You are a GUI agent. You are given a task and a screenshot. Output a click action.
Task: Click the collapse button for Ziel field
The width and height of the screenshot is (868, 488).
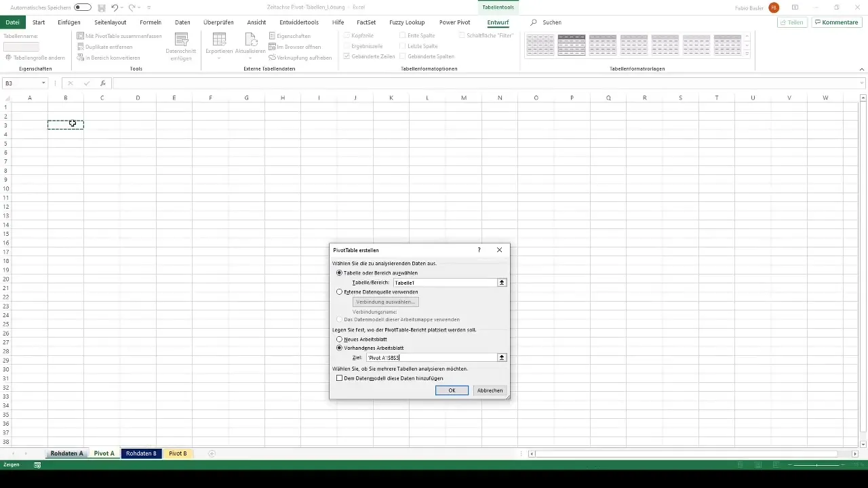(502, 357)
